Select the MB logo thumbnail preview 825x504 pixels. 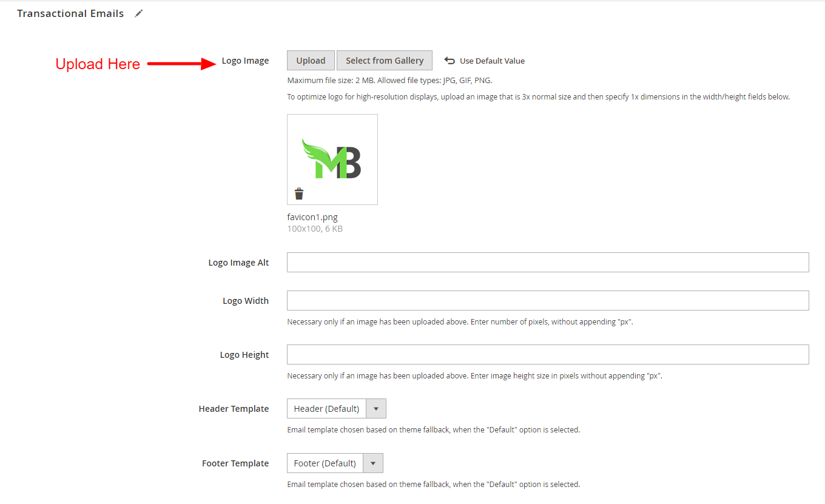click(332, 160)
